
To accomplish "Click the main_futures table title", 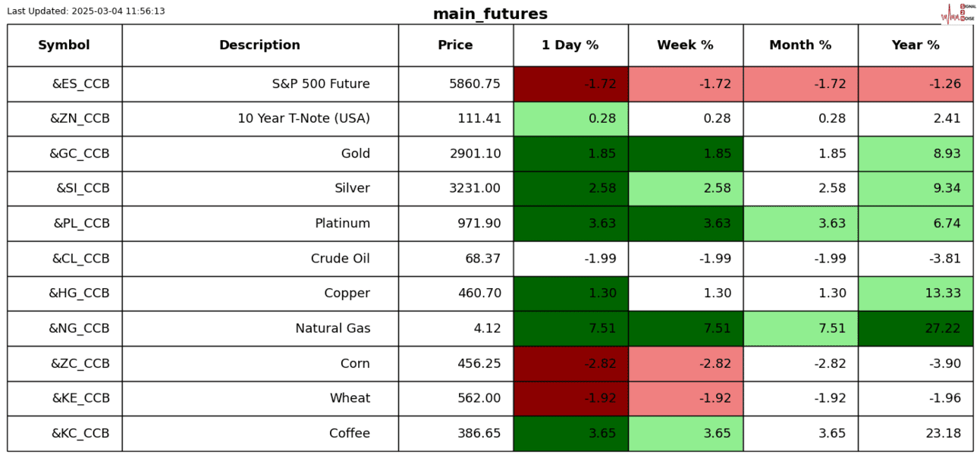I will click(490, 14).
